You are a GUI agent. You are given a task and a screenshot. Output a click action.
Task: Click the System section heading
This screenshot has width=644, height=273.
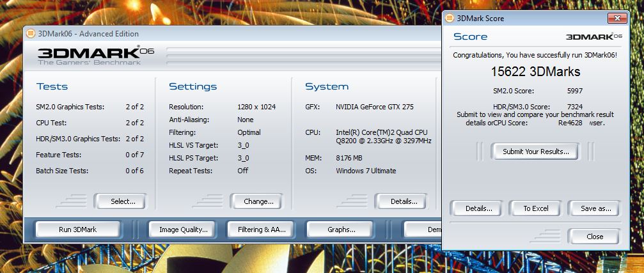pyautogui.click(x=327, y=86)
